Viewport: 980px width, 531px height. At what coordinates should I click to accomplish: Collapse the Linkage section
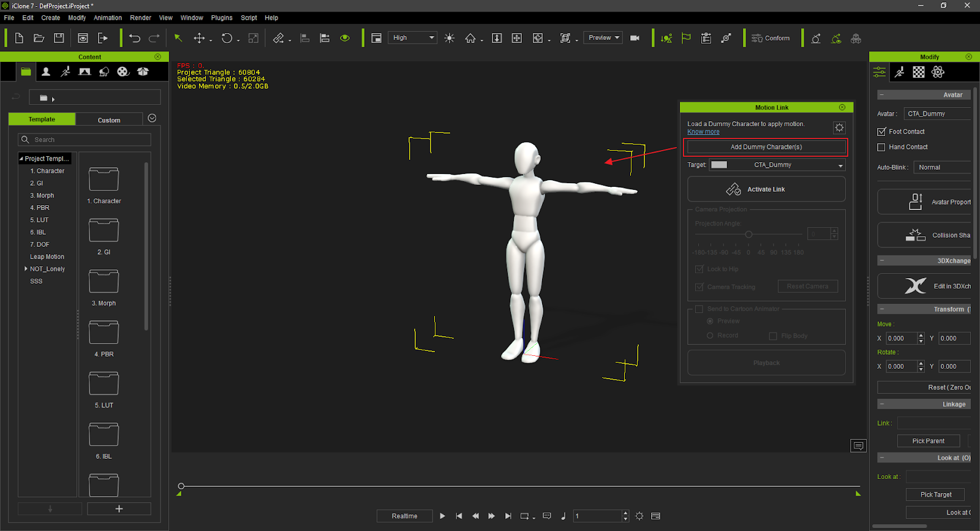[881, 404]
